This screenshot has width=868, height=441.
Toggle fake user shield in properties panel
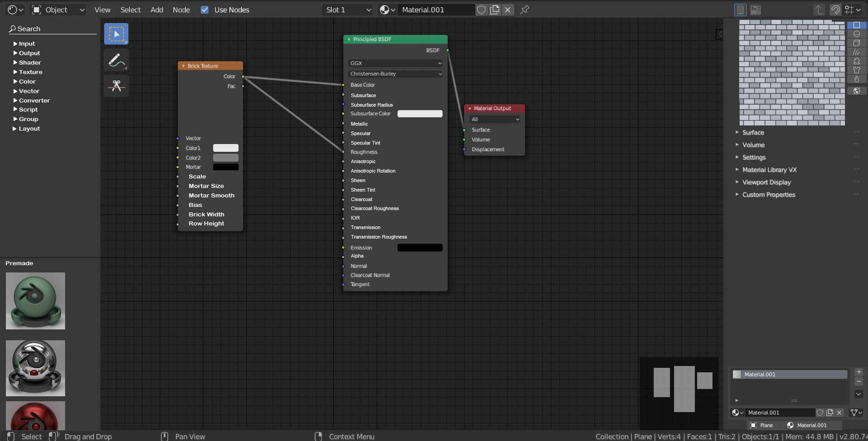(820, 413)
